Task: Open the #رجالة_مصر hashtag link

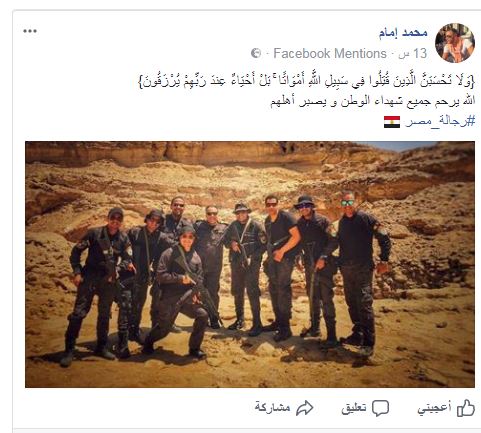Action: pos(440,121)
